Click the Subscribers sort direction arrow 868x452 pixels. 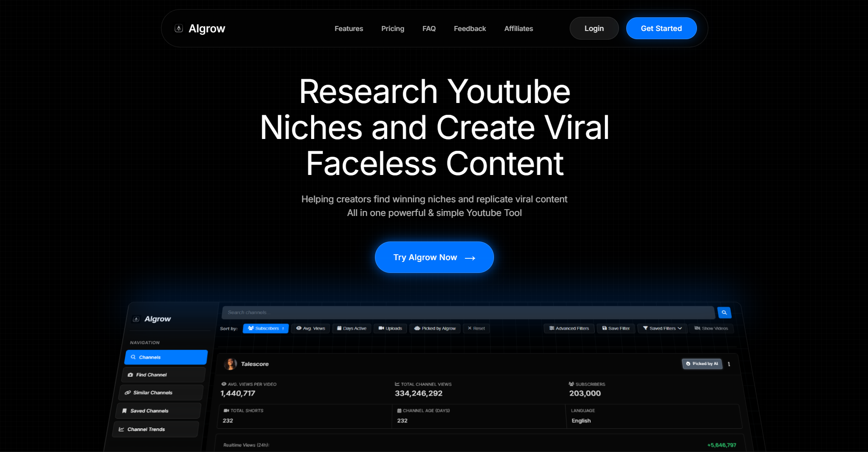[283, 328]
